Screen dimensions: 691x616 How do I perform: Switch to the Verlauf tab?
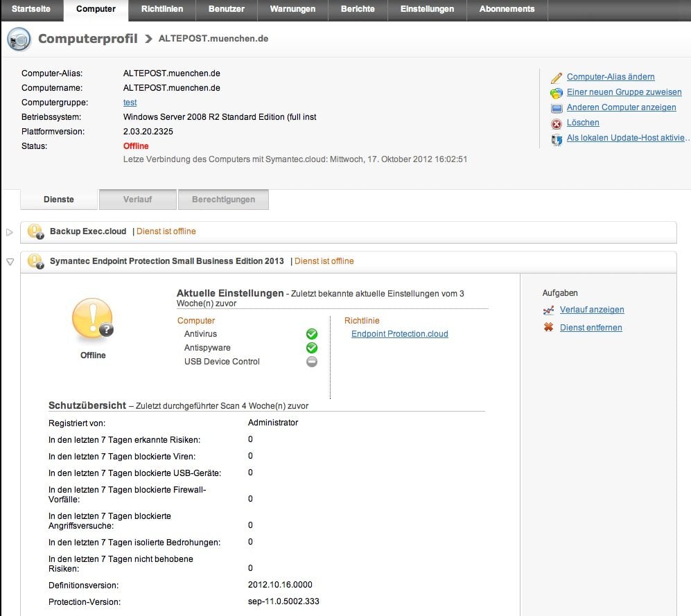137,200
